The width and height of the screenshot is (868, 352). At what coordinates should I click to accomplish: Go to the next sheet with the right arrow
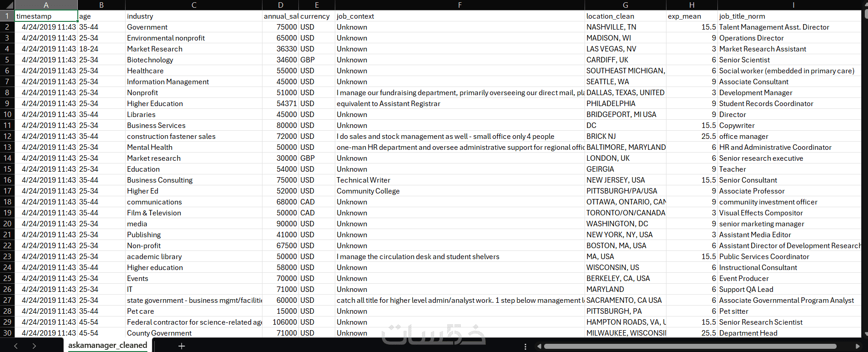34,346
